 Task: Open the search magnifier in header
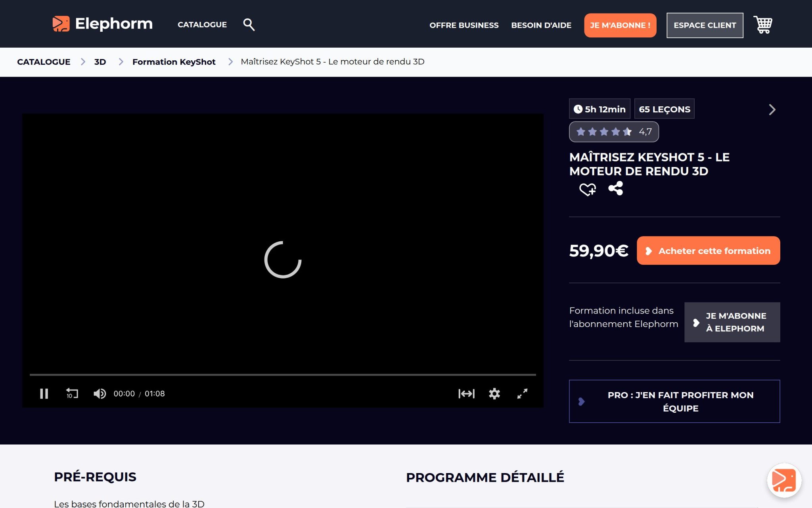tap(249, 25)
